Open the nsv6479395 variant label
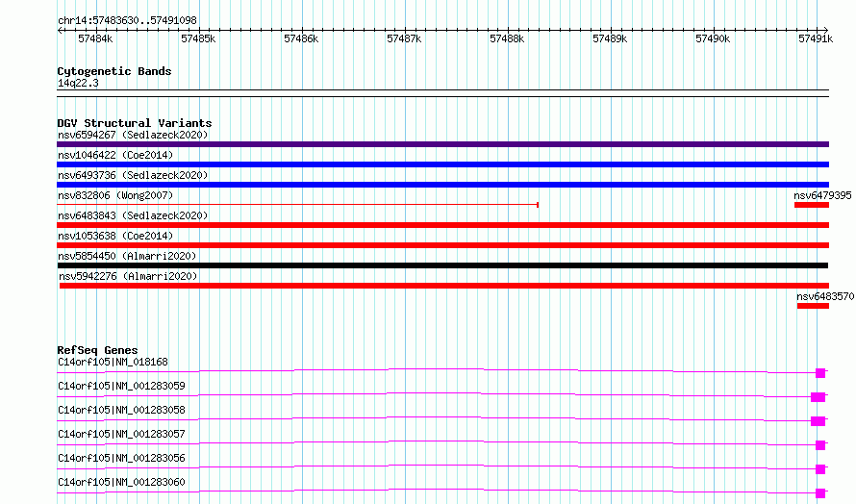The height and width of the screenshot is (504, 856). click(x=822, y=195)
